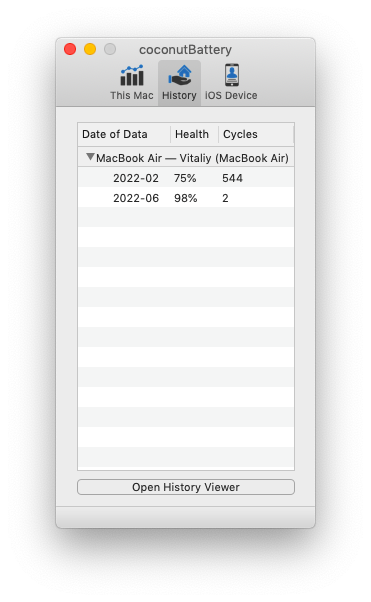The width and height of the screenshot is (371, 602).
Task: Open the iOS Device phone icon
Action: pyautogui.click(x=232, y=75)
